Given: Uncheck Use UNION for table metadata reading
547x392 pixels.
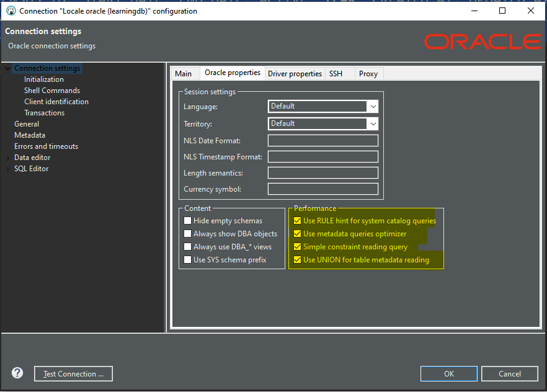Looking at the screenshot, I should coord(298,260).
